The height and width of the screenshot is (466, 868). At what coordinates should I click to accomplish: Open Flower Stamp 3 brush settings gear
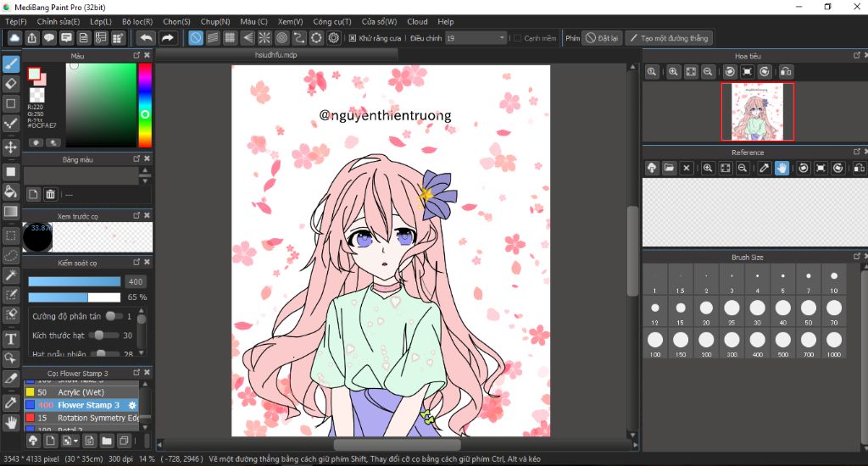coord(132,405)
